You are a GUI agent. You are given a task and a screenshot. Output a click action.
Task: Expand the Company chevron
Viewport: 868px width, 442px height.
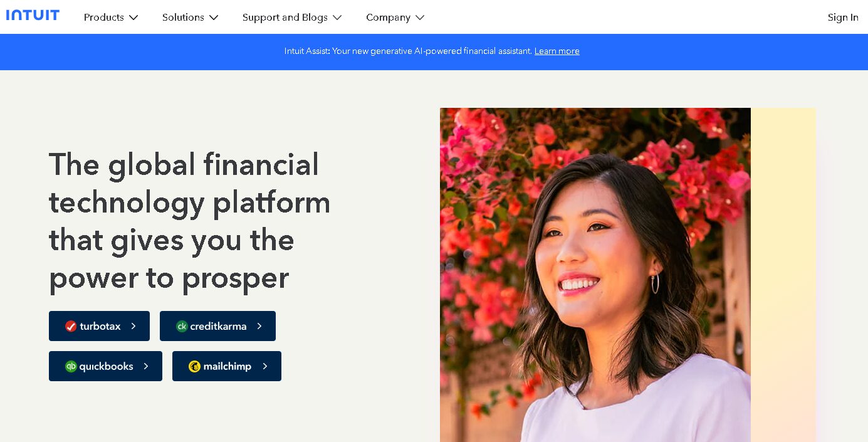click(x=420, y=18)
